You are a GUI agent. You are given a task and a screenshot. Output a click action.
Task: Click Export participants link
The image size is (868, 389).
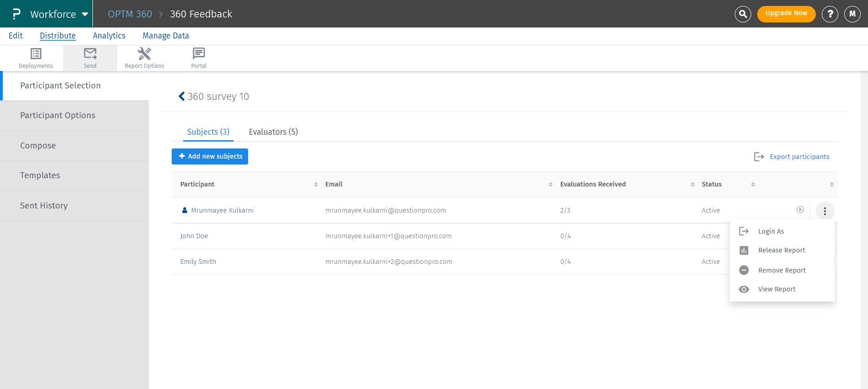pos(799,157)
